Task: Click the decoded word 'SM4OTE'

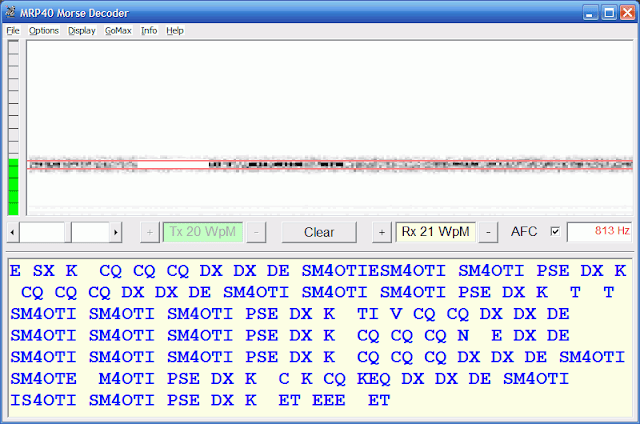Action: point(43,379)
